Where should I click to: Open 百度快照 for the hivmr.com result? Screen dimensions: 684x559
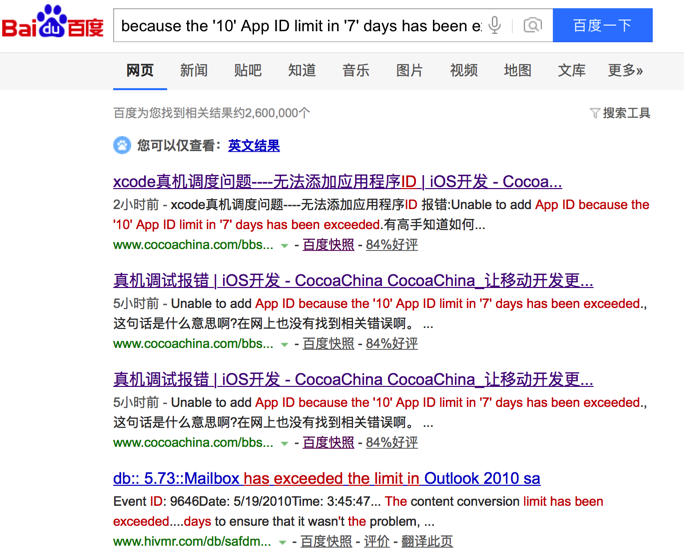tap(326, 542)
